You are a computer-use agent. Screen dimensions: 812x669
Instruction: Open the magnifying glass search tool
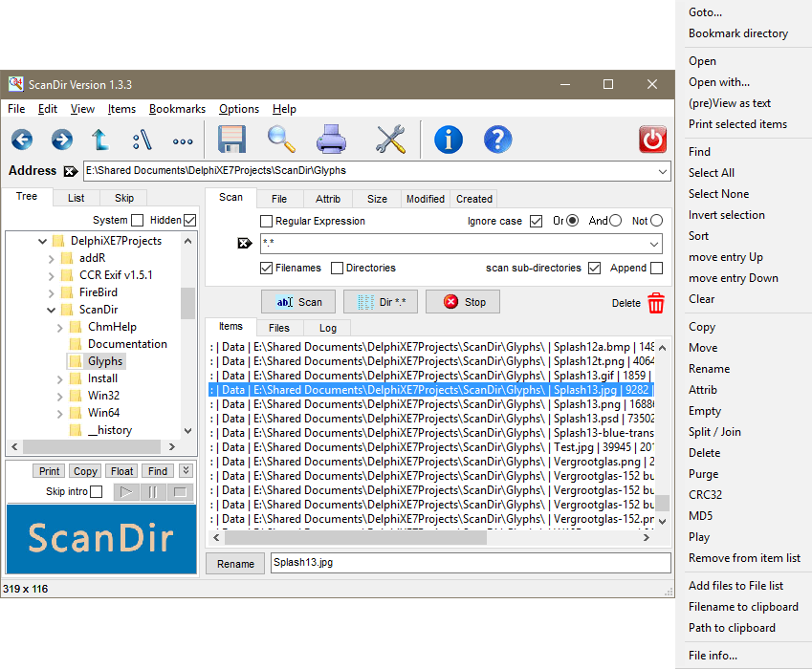coord(281,140)
